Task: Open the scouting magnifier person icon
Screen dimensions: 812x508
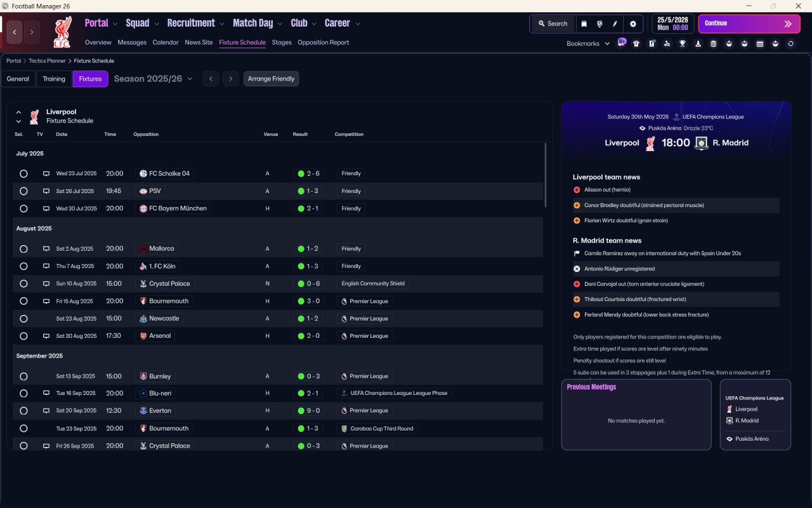Action: pyautogui.click(x=667, y=44)
